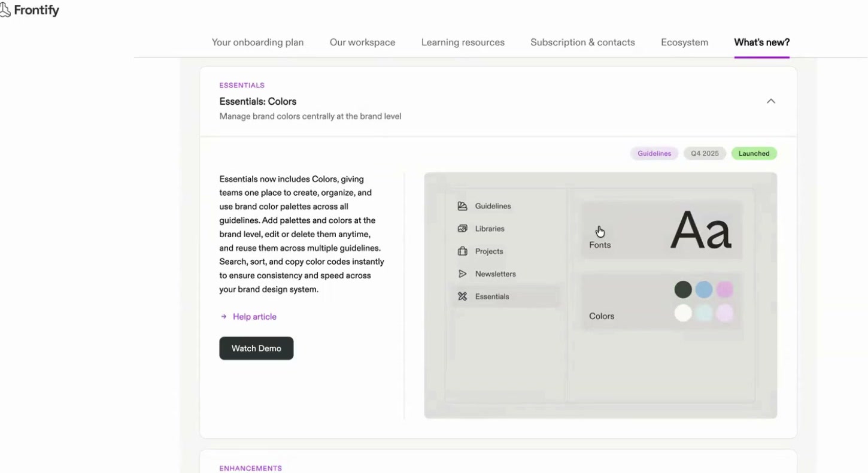Click the Projects briefcase icon

462,251
